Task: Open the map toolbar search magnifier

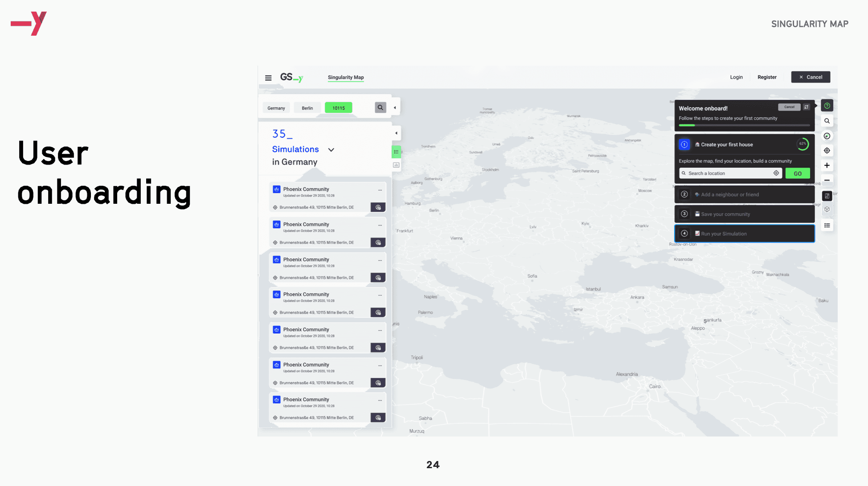Action: click(827, 121)
